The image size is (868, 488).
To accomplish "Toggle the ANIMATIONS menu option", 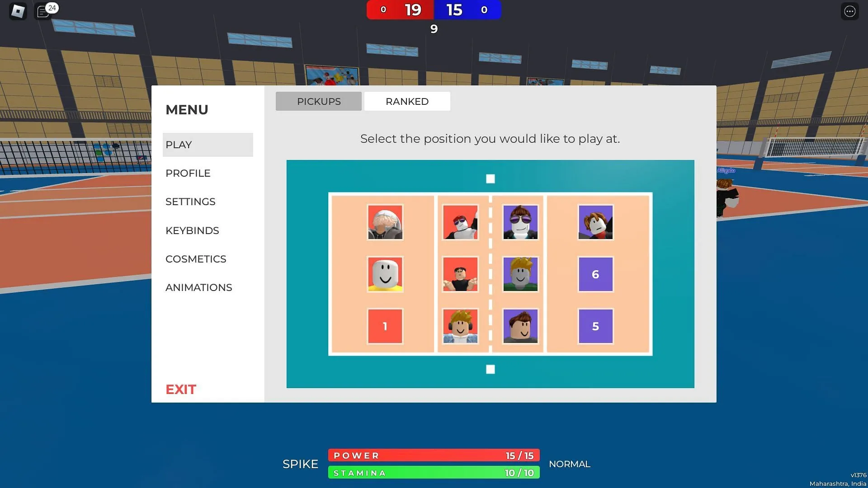I will point(198,287).
